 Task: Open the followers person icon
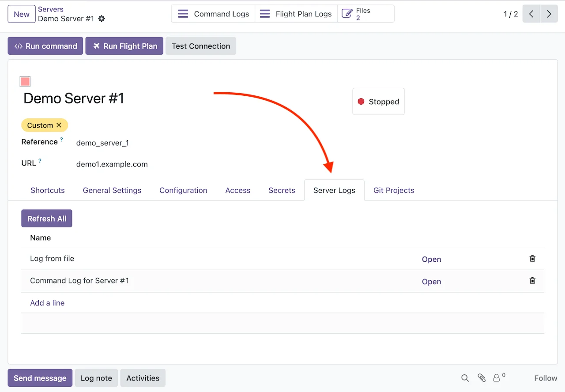point(497,378)
